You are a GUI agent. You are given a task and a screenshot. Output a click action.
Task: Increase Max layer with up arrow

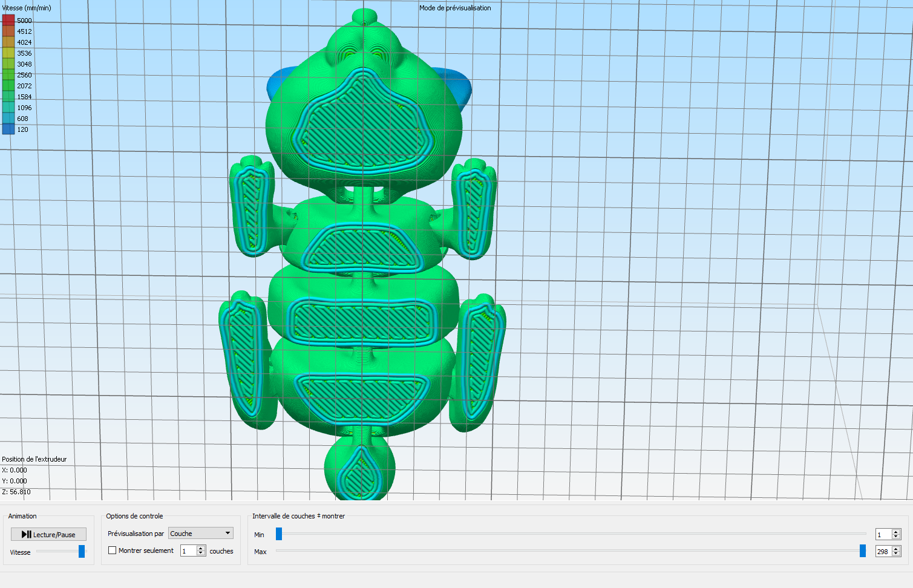pyautogui.click(x=896, y=549)
